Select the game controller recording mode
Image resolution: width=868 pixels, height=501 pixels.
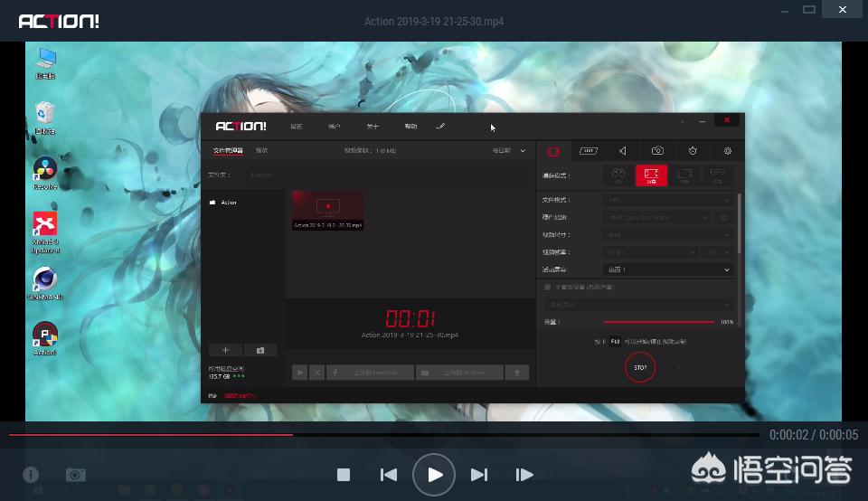pyautogui.click(x=618, y=175)
